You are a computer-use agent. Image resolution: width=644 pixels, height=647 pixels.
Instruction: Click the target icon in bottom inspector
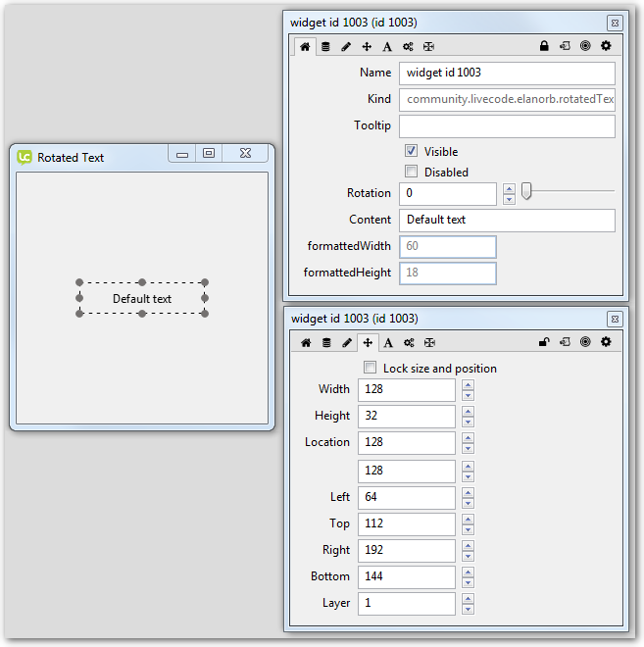[x=585, y=342]
